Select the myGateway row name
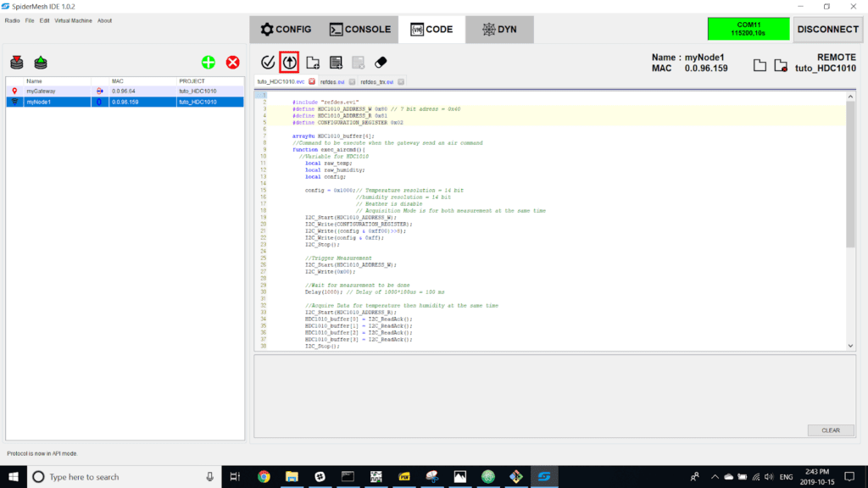The width and height of the screenshot is (868, 488). click(x=41, y=91)
